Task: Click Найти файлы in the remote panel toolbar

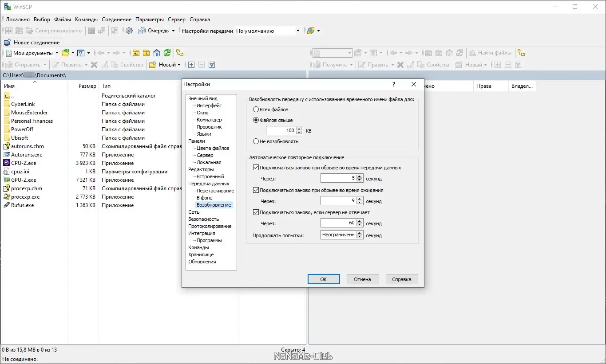Action: 491,53
